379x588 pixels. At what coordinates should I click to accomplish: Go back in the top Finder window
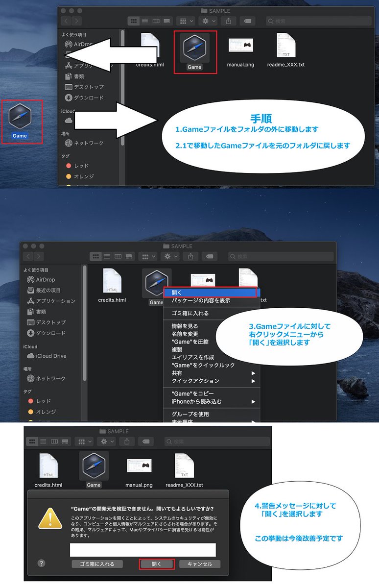click(67, 21)
